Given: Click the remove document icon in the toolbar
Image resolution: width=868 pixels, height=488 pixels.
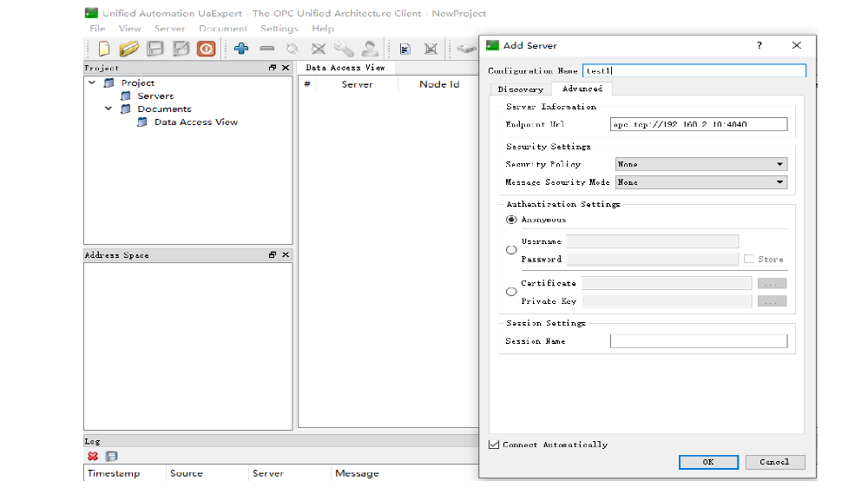Looking at the screenshot, I should (431, 49).
